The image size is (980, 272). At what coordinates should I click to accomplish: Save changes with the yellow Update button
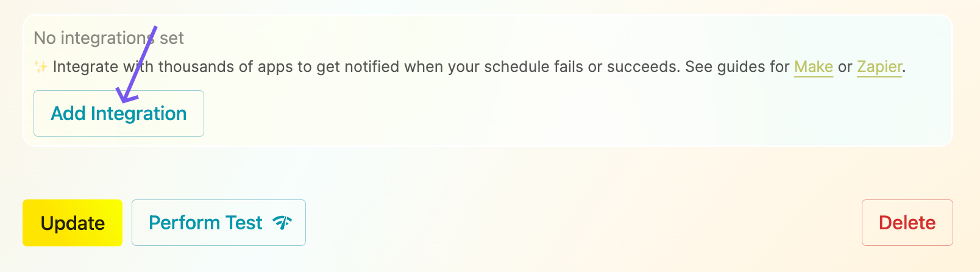[73, 223]
